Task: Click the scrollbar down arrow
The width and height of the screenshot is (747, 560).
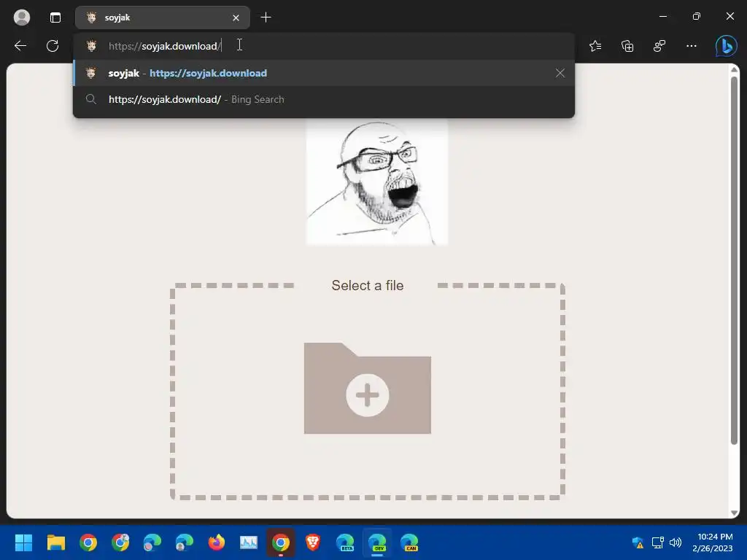Action: 734,513
